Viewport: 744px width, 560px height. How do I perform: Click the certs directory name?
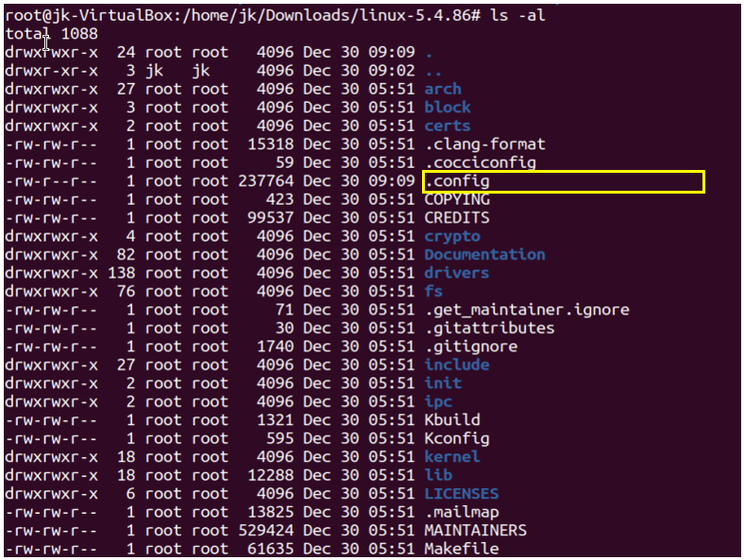coord(448,126)
